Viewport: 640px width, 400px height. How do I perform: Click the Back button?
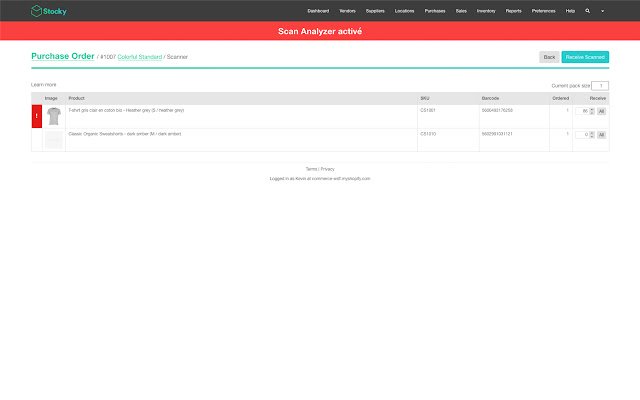tap(549, 57)
